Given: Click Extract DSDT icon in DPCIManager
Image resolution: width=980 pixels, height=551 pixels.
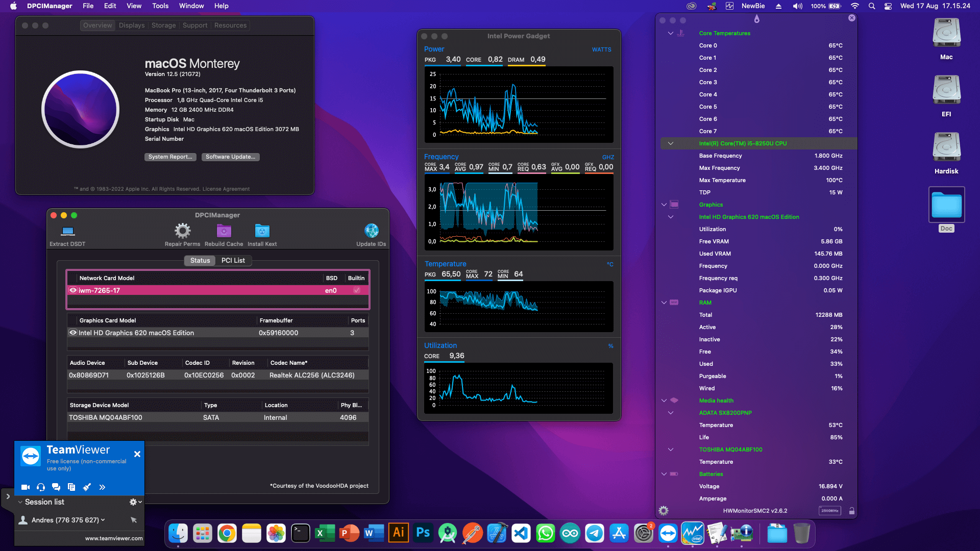Looking at the screenshot, I should coord(67,231).
